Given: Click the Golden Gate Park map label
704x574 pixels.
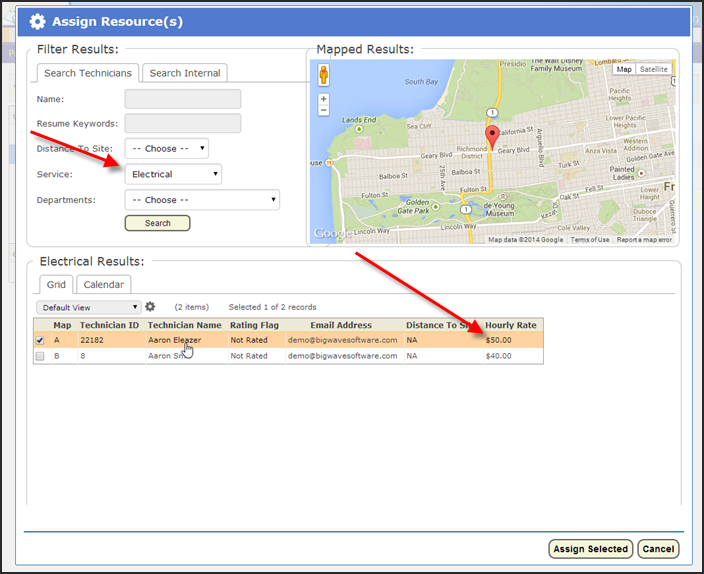Looking at the screenshot, I should (x=414, y=206).
